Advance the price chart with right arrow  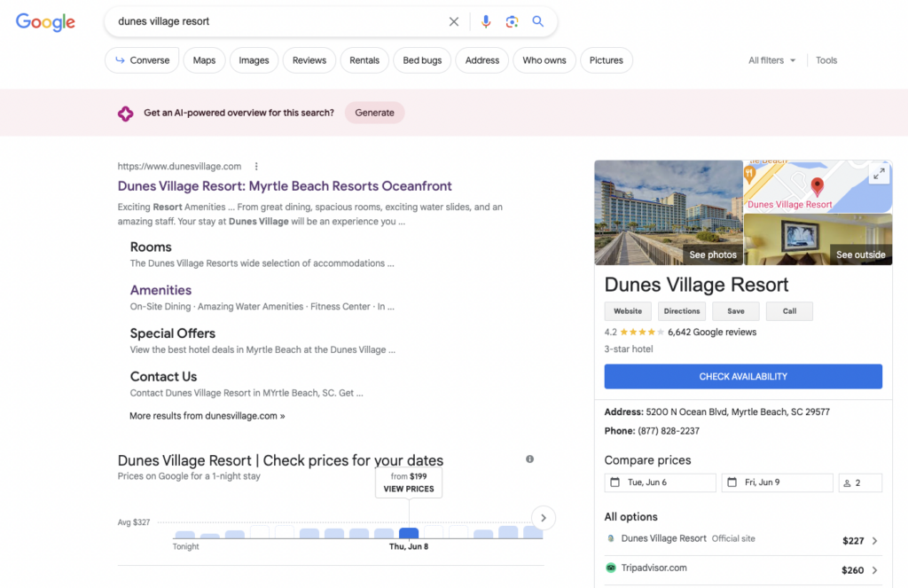point(544,518)
